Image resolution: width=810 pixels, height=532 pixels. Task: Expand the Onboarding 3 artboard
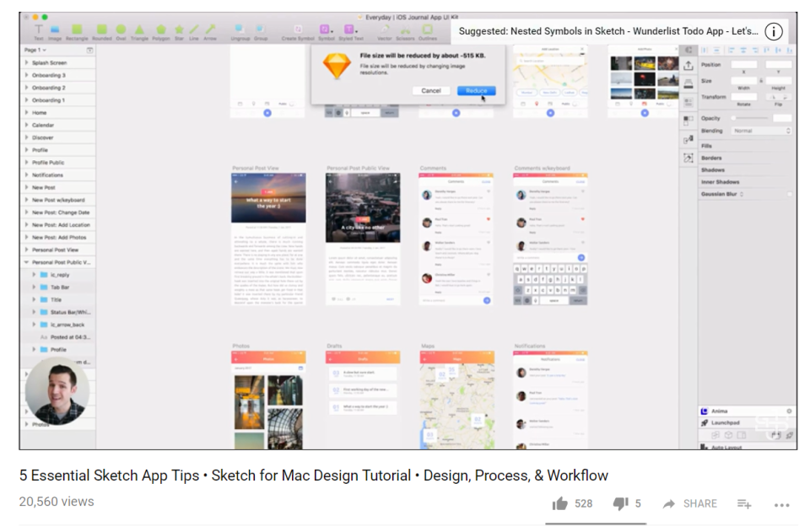click(26, 75)
